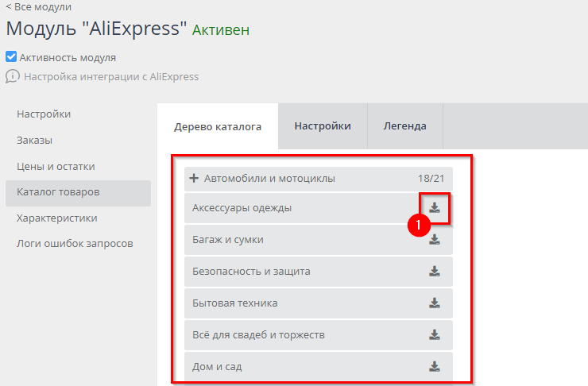Click the Активен status label
The height and width of the screenshot is (386, 588).
(221, 30)
